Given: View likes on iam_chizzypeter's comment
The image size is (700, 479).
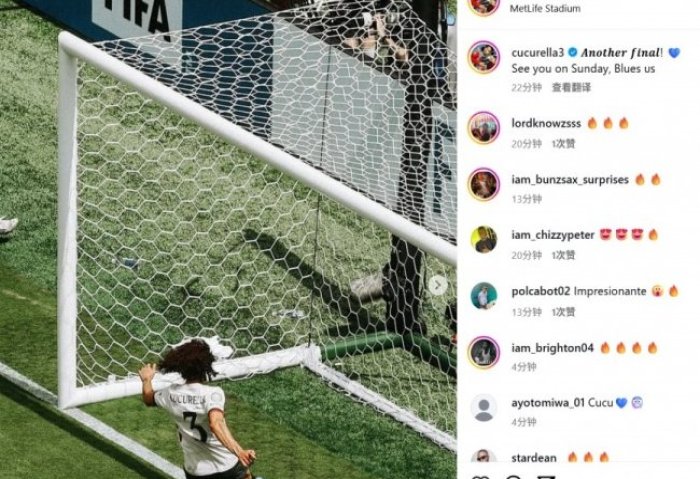Looking at the screenshot, I should click(563, 255).
